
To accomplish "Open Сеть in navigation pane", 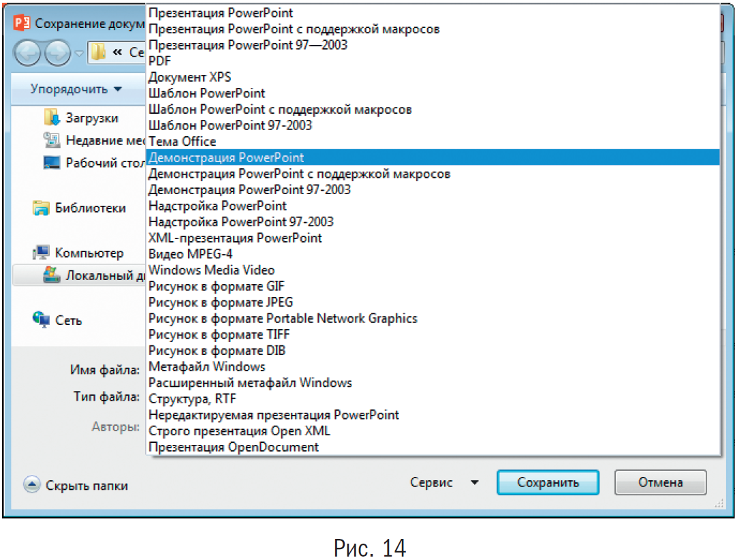I will click(68, 320).
